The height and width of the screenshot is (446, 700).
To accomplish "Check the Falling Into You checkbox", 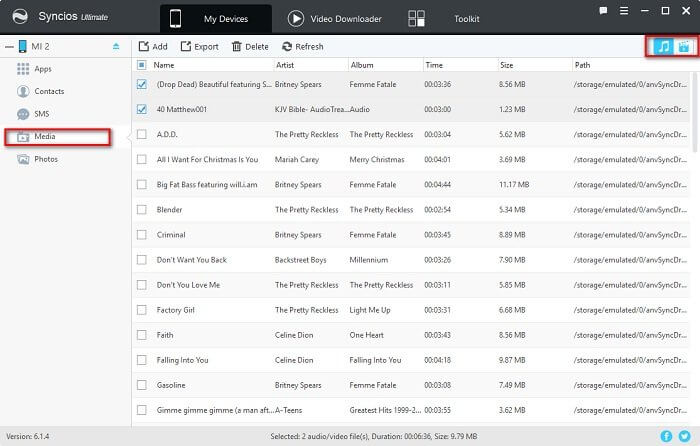I will [142, 359].
